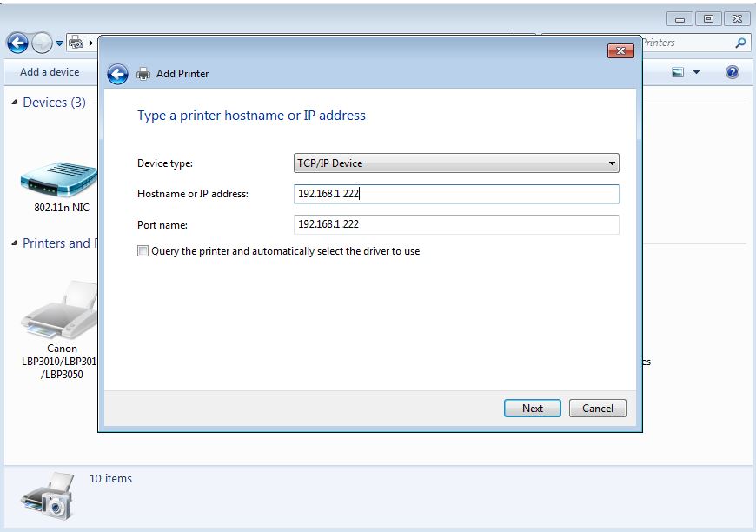This screenshot has width=756, height=532.
Task: Click the forward arrow in the Explorer window
Action: (42, 43)
